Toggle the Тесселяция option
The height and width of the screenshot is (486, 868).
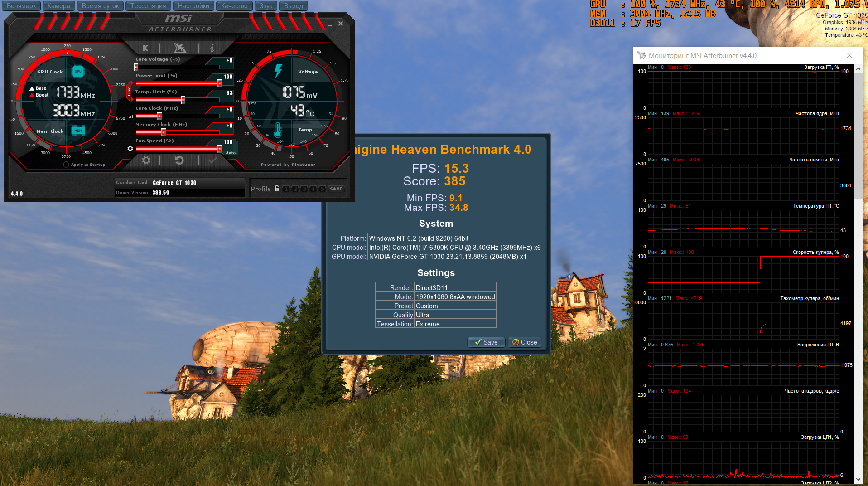[x=148, y=6]
